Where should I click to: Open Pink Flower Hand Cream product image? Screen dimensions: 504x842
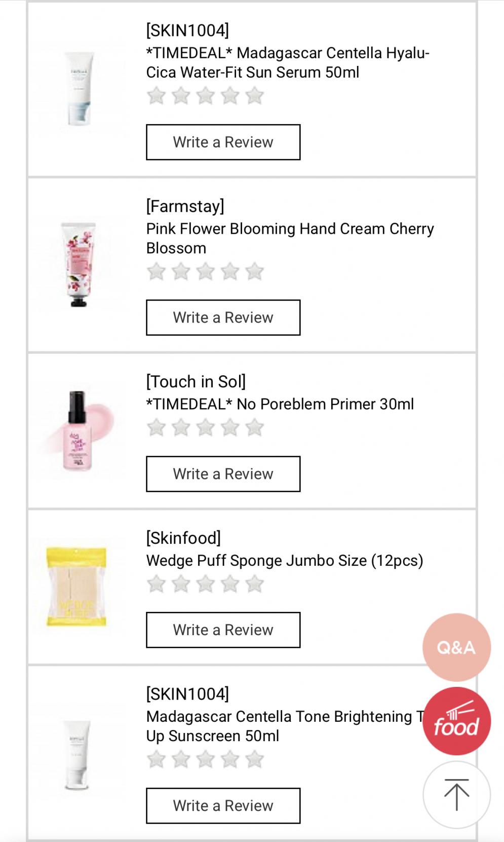pyautogui.click(x=79, y=265)
